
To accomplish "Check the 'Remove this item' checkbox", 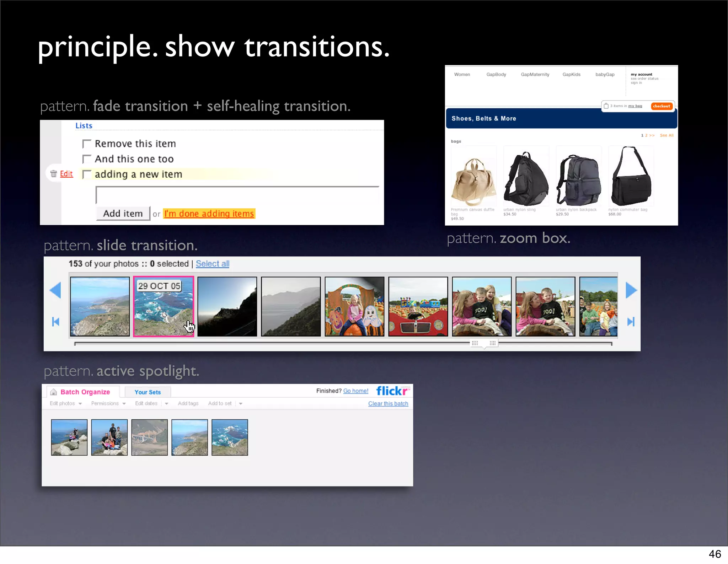I will pos(87,144).
